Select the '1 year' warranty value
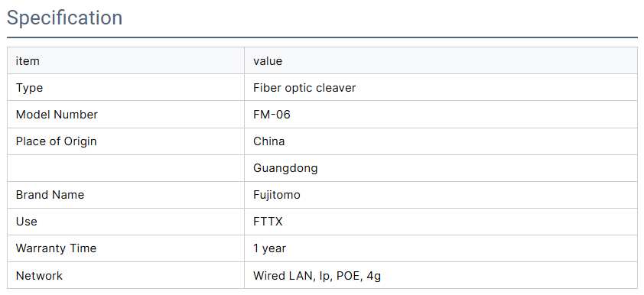Image resolution: width=644 pixels, height=295 pixels. (269, 248)
